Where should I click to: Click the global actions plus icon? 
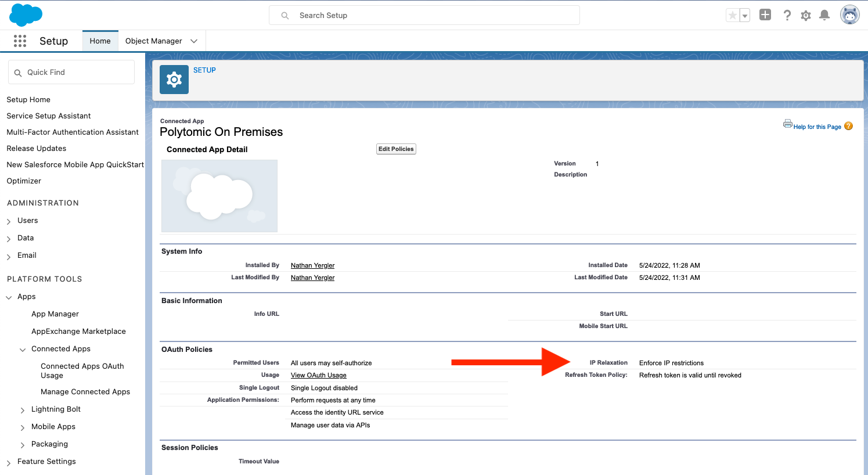point(765,15)
